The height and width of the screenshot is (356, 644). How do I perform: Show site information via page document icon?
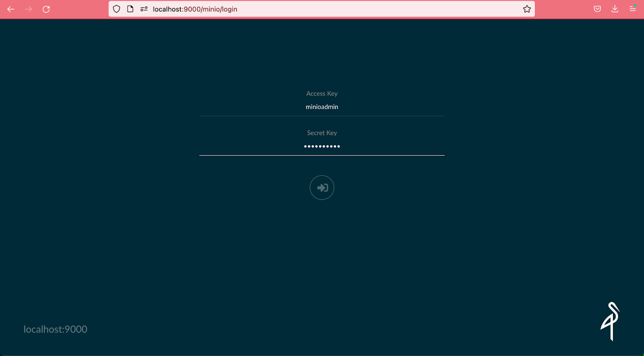tap(130, 9)
